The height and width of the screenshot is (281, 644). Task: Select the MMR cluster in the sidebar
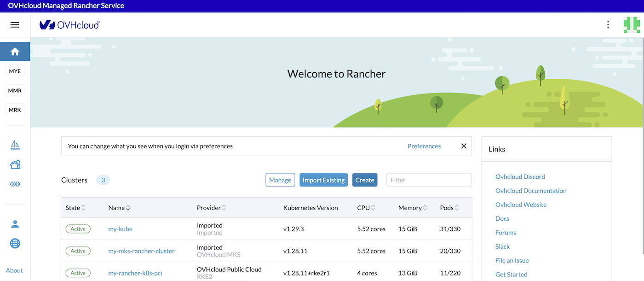(15, 90)
